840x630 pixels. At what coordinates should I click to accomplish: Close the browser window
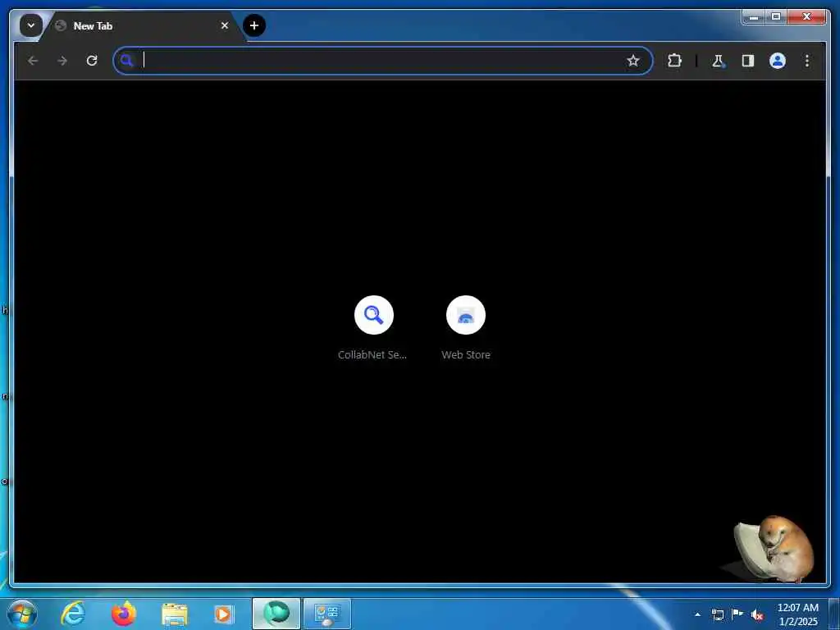[x=807, y=17]
